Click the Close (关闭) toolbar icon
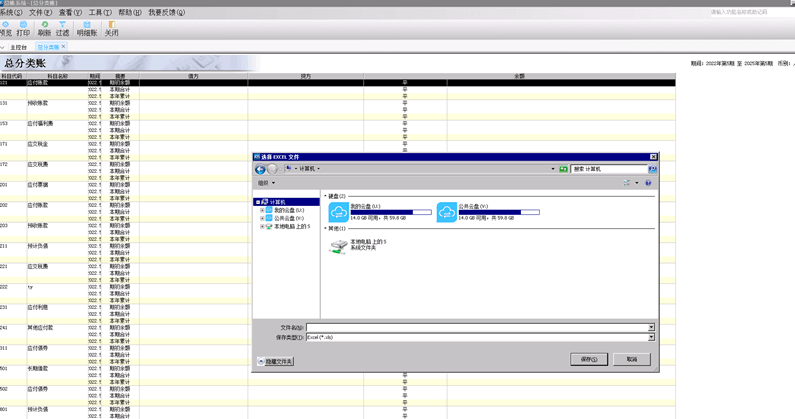This screenshot has height=419, width=795. tap(111, 27)
